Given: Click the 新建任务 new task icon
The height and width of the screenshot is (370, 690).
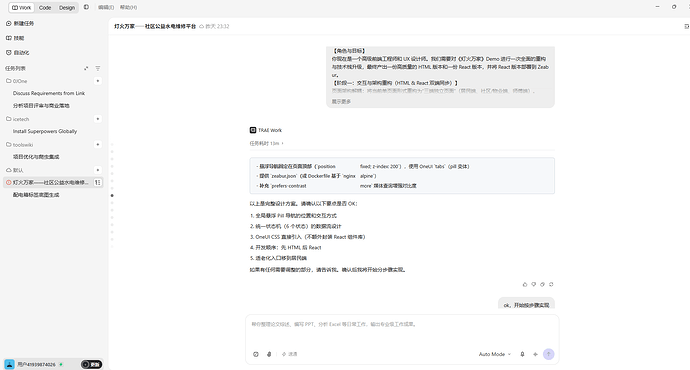Looking at the screenshot, I should pos(8,23).
